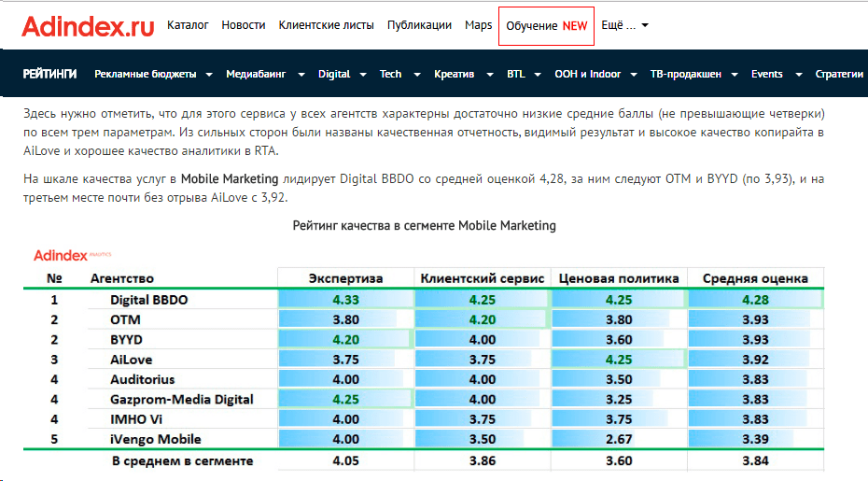
Task: Click the Средняя оценка column header
Action: 755,278
